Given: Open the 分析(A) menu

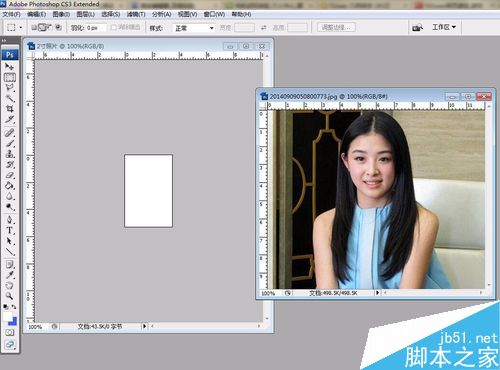Looking at the screenshot, I should pyautogui.click(x=161, y=14).
